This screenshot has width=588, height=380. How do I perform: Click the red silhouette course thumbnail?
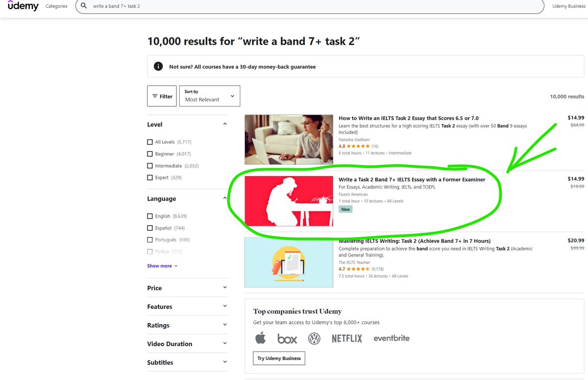tap(289, 201)
